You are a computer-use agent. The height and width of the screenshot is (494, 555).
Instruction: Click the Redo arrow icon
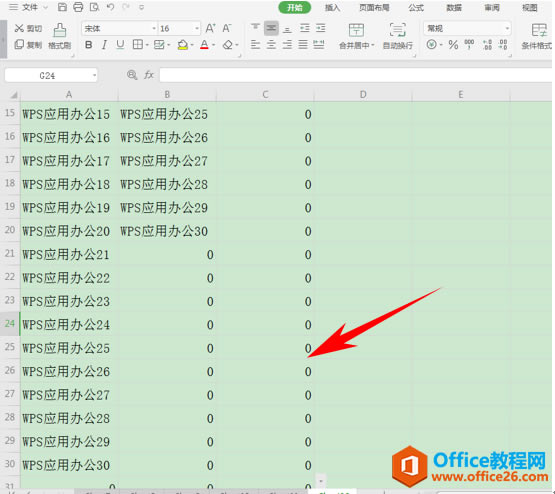pyautogui.click(x=126, y=7)
